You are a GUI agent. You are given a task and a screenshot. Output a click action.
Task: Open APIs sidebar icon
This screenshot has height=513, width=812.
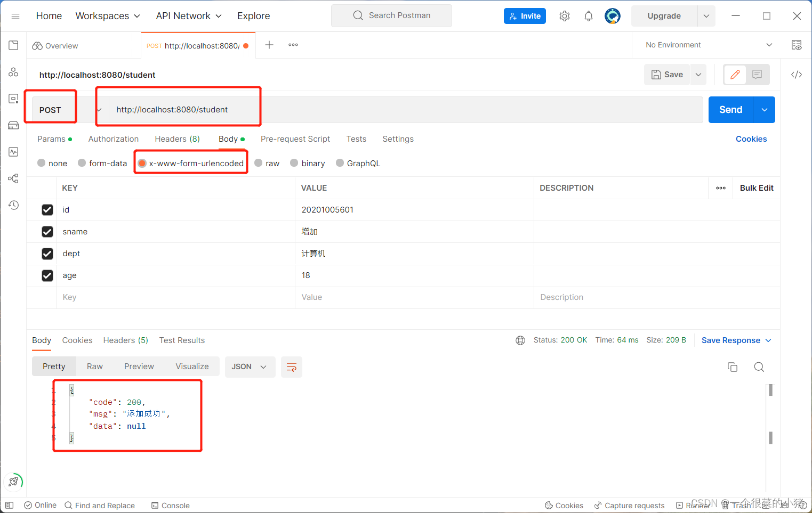coord(13,72)
